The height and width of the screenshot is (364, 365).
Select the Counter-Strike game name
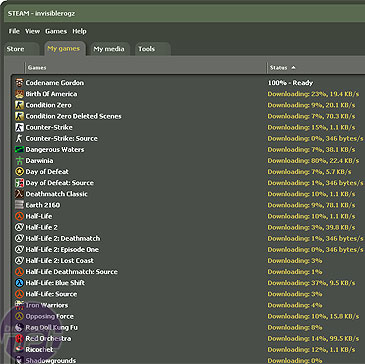click(x=49, y=127)
